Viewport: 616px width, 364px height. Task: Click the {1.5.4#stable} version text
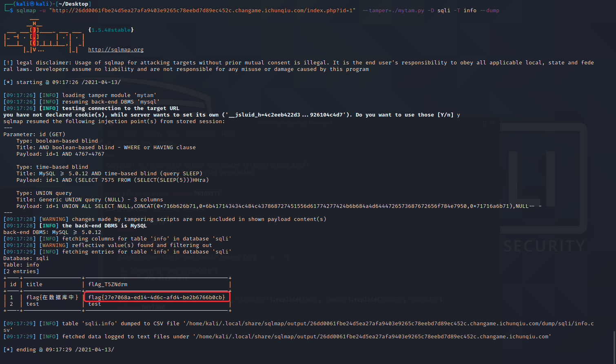coord(111,30)
